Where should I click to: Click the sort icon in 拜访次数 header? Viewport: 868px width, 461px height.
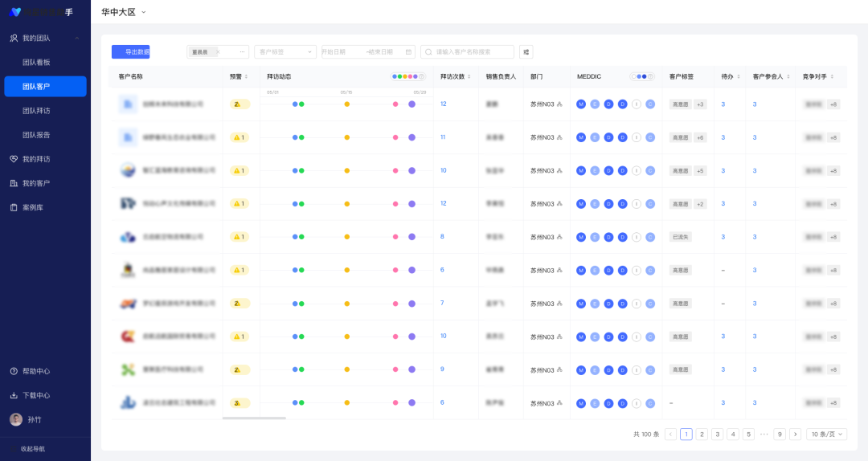tap(470, 76)
